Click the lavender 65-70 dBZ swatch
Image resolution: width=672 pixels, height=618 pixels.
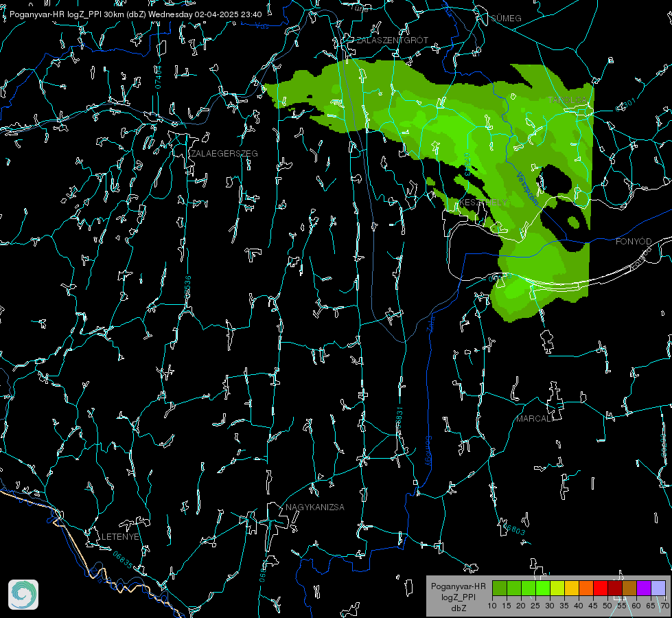tap(658, 588)
